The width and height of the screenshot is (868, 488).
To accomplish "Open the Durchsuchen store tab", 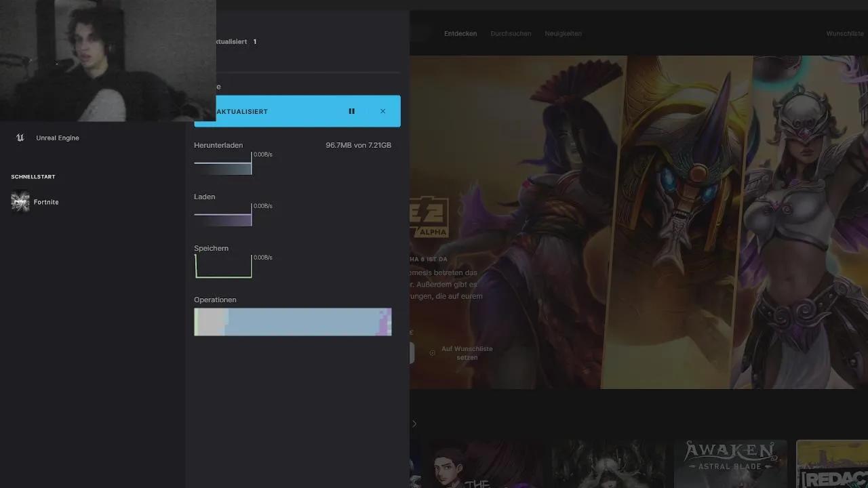I will (x=511, y=34).
